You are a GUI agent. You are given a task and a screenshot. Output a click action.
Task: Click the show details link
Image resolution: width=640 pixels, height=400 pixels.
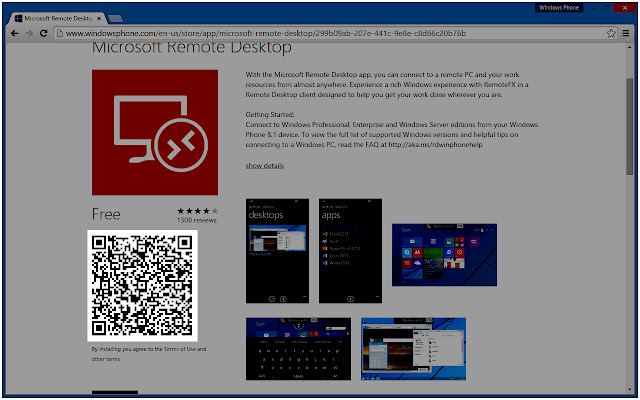[264, 165]
